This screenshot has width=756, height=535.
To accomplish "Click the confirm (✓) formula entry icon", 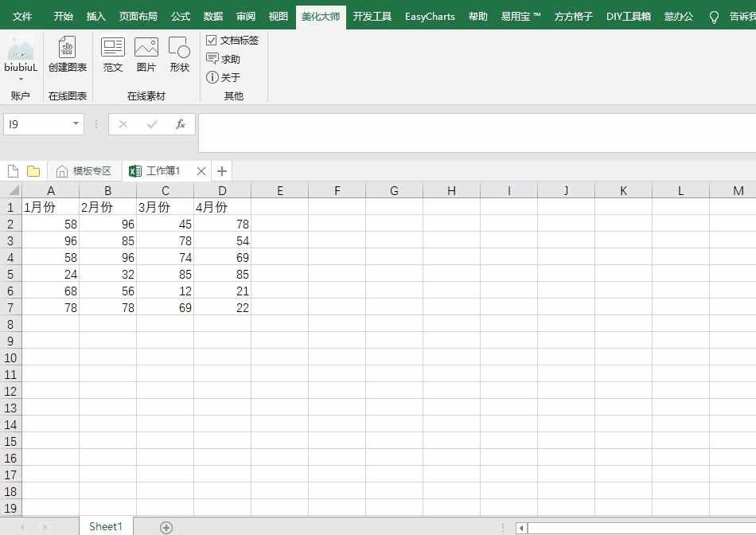I will [x=152, y=124].
